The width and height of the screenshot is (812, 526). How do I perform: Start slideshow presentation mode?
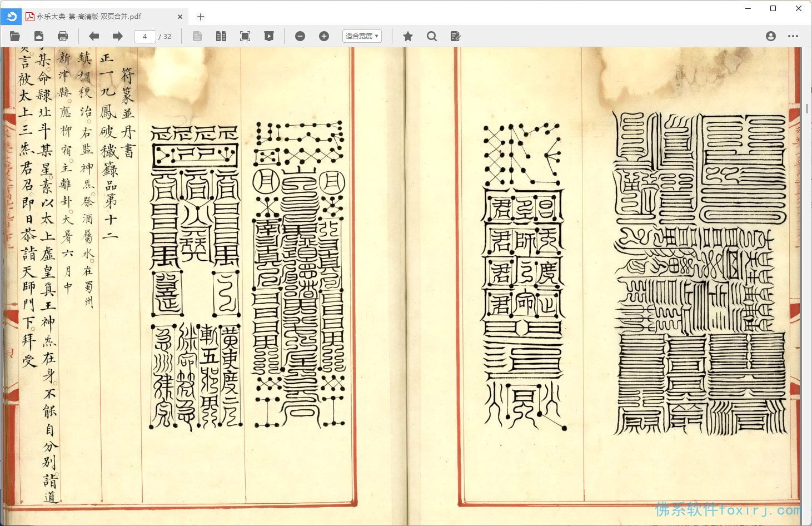coord(269,36)
